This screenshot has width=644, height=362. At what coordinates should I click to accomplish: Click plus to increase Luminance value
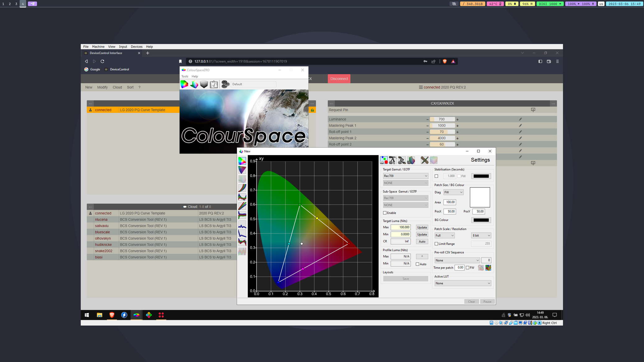tap(457, 119)
